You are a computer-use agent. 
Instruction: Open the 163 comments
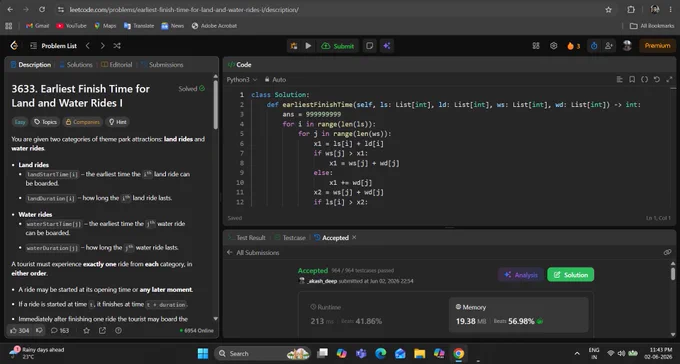click(60, 331)
